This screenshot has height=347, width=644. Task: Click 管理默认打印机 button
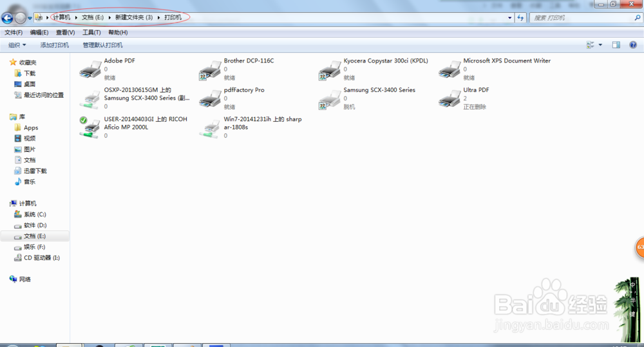pyautogui.click(x=102, y=45)
